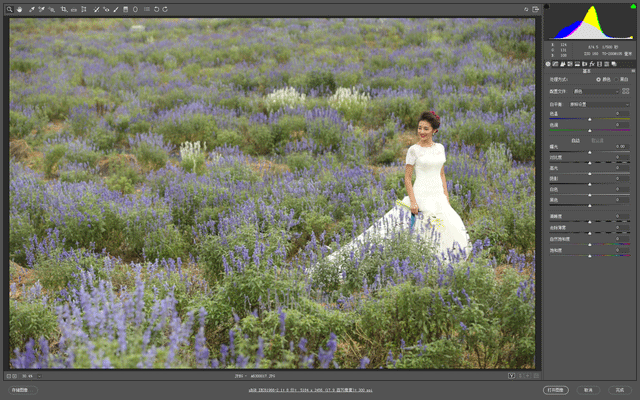Click the 阴影 shadows slider handle

(x=589, y=184)
